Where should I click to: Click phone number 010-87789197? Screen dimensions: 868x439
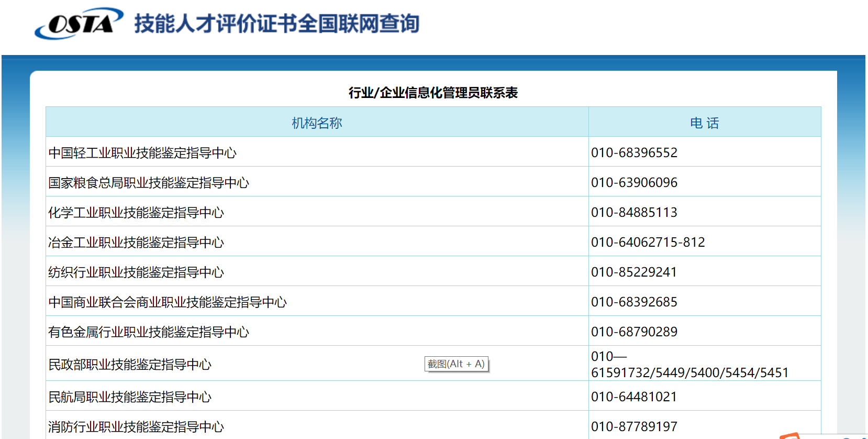tap(634, 427)
